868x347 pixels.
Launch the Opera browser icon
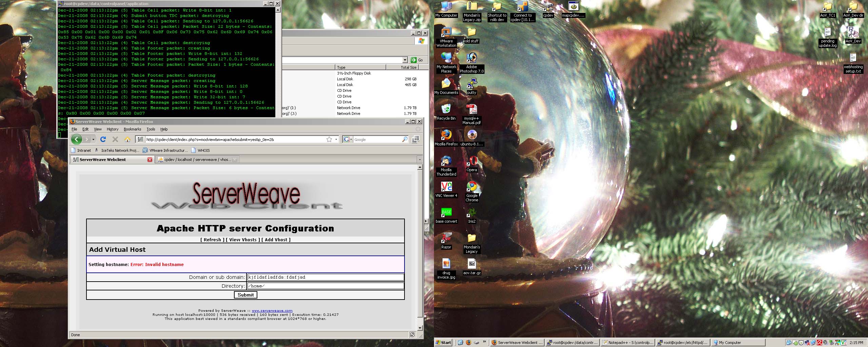pos(472,164)
